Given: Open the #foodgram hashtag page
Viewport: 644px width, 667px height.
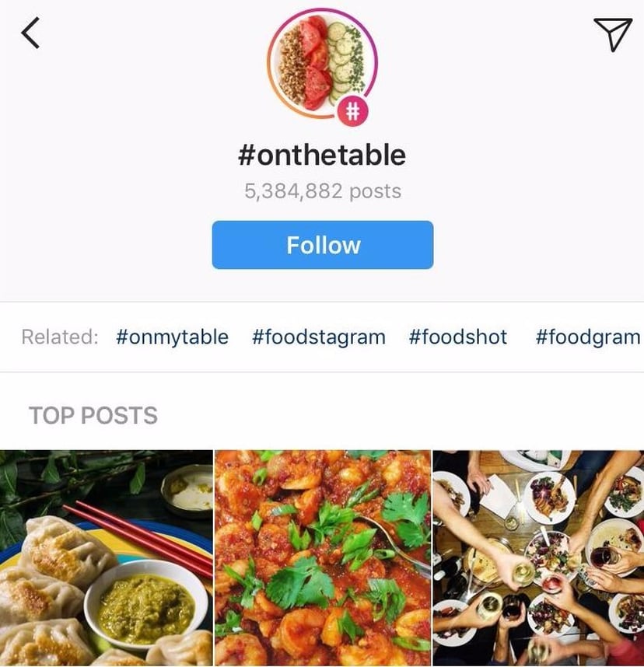Looking at the screenshot, I should point(586,337).
